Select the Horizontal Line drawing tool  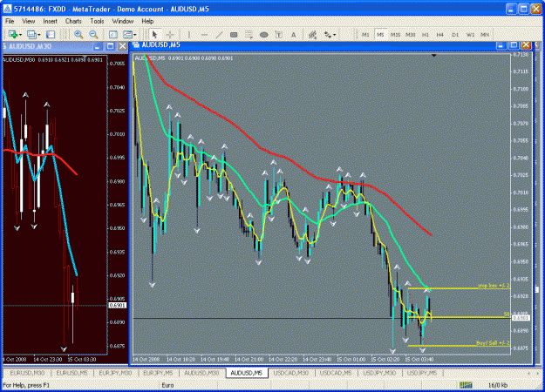[x=204, y=34]
